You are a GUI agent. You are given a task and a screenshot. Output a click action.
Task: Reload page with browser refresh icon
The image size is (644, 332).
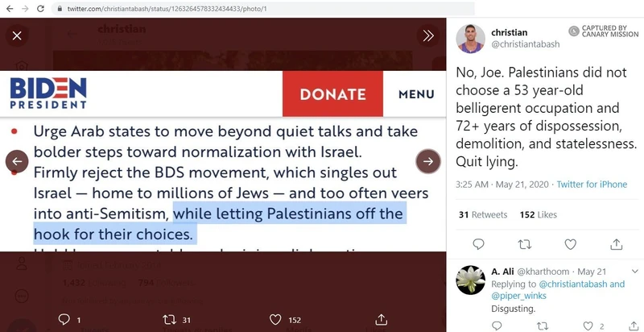40,8
